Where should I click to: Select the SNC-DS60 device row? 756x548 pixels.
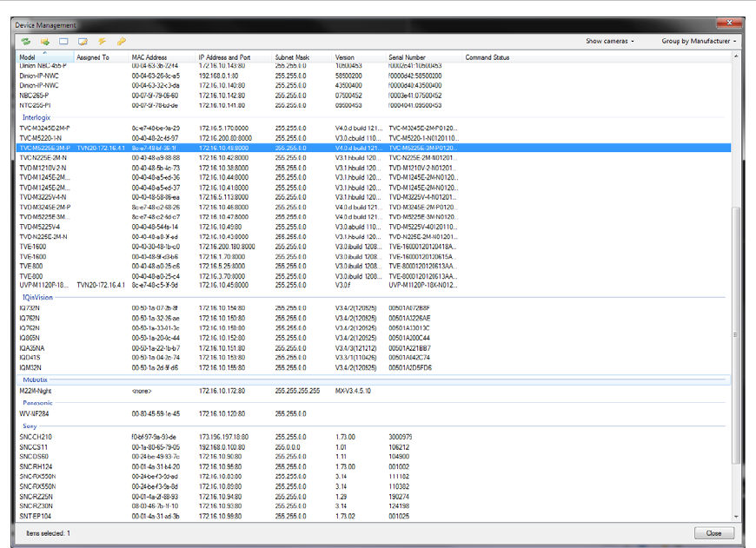pyautogui.click(x=374, y=457)
